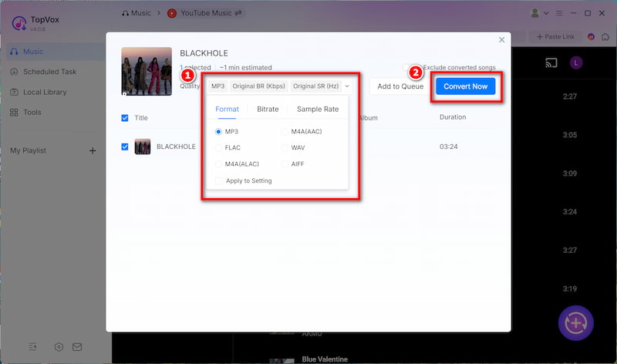Click the 3:05 track duration in background list
Screen dimensions: 617x364
(570, 135)
